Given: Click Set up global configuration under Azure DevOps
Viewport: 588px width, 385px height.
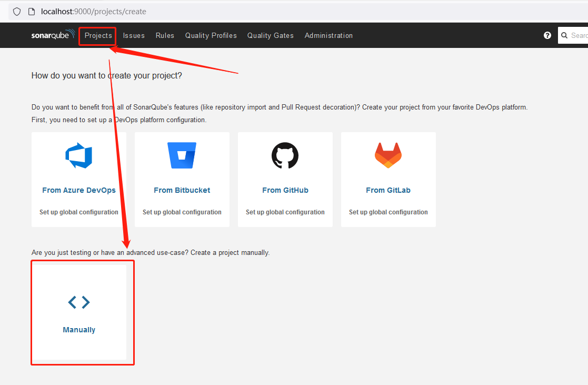Looking at the screenshot, I should pos(79,212).
